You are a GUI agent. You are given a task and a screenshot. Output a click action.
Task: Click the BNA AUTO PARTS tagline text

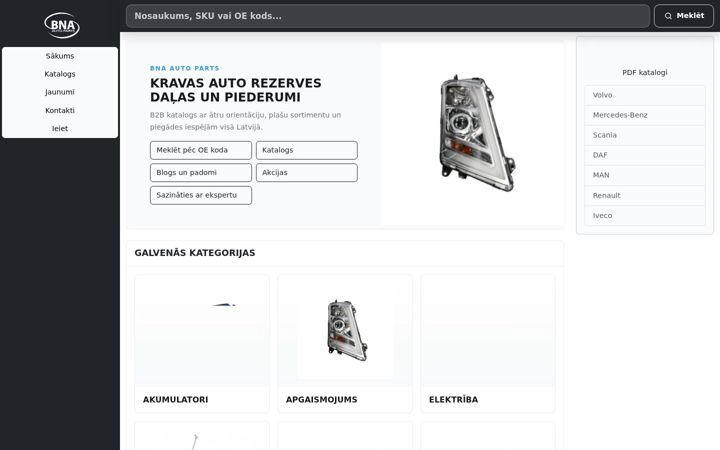[x=185, y=68]
